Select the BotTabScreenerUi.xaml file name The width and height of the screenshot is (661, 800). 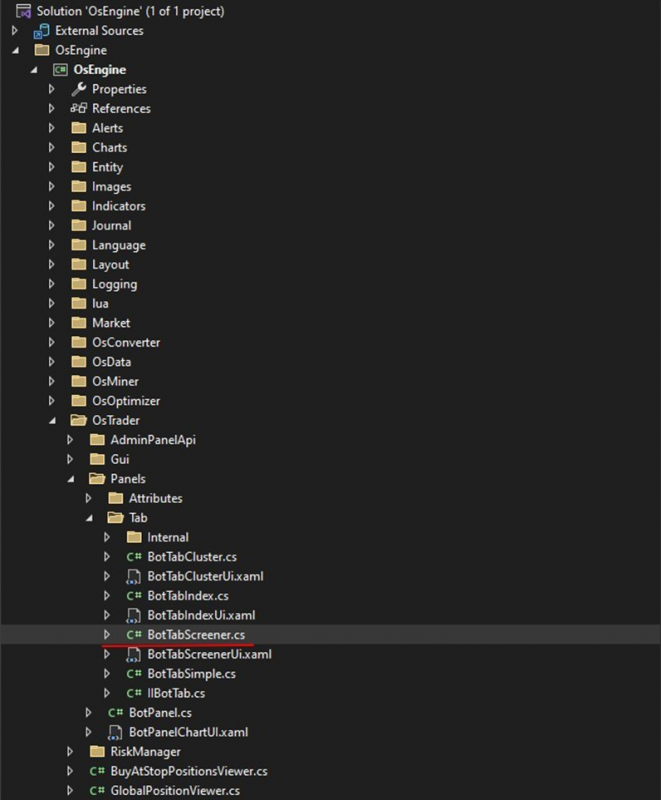(210, 654)
